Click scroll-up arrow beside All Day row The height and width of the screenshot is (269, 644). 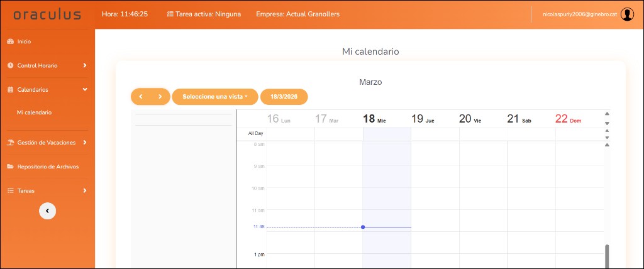coord(607,131)
